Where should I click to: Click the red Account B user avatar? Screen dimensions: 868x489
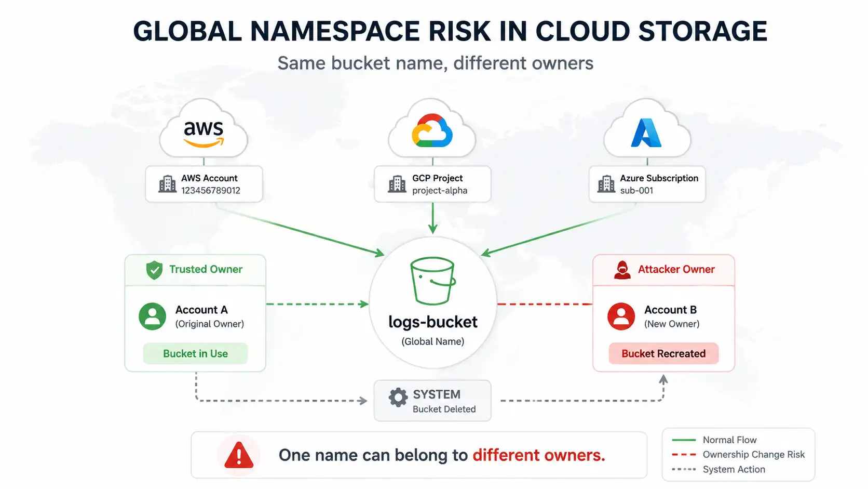tap(621, 316)
